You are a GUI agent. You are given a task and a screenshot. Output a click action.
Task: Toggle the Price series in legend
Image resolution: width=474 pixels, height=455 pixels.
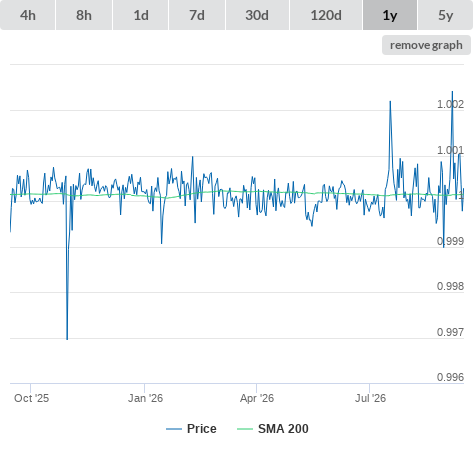[x=202, y=429]
